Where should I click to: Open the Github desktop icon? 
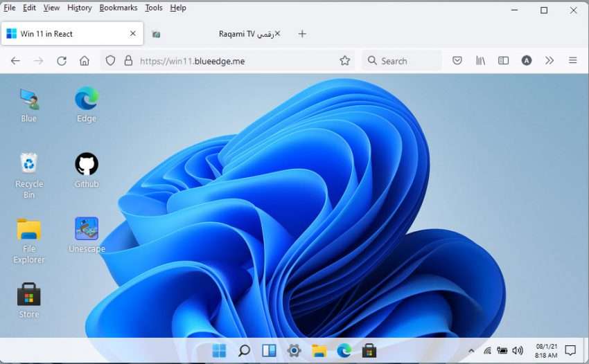(x=87, y=170)
